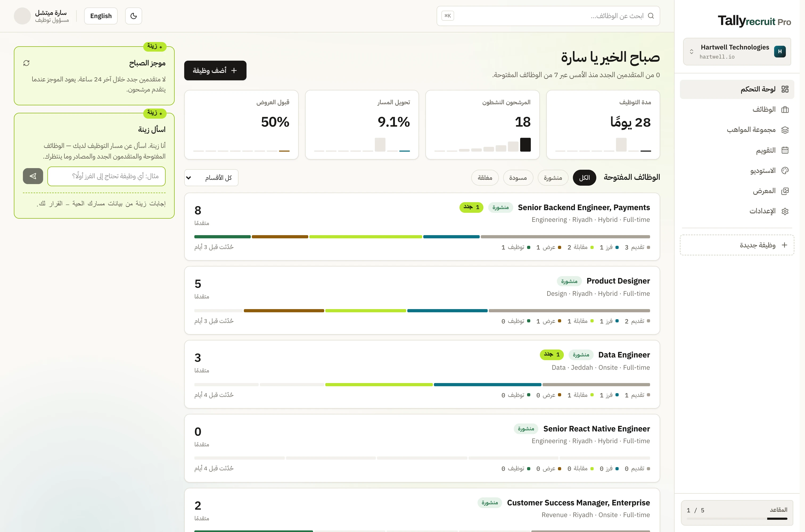Click the plus icon in وظيفة جديدة
This screenshot has width=805, height=532.
coord(784,245)
